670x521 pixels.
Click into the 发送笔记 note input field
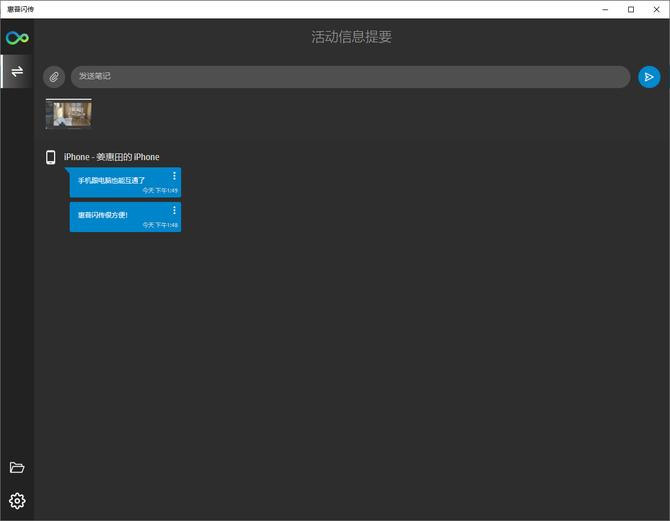coord(350,77)
